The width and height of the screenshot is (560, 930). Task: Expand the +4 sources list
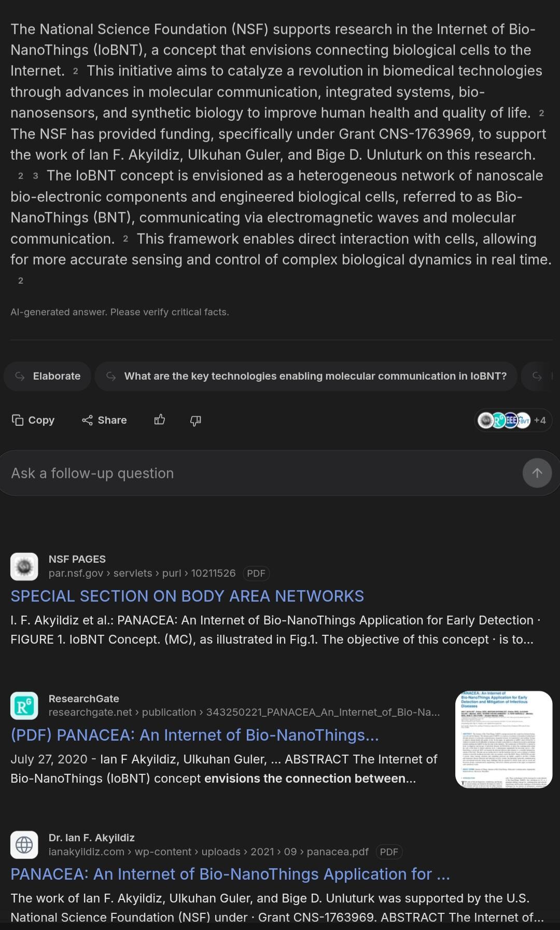(540, 420)
